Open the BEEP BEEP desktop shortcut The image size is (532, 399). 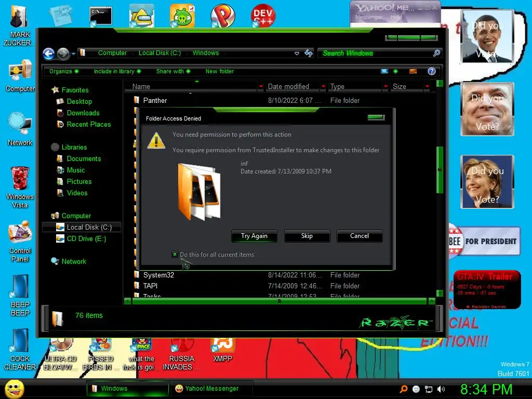tap(20, 295)
